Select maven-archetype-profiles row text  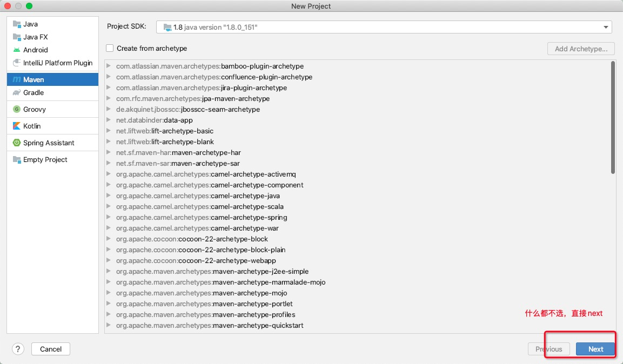tap(206, 314)
